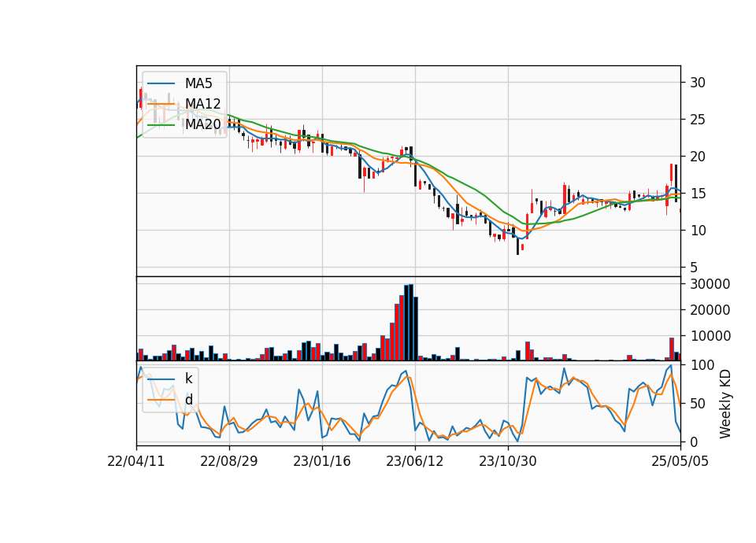Click volume axis value 30000
This screenshot has height=543, width=756.
710,284
